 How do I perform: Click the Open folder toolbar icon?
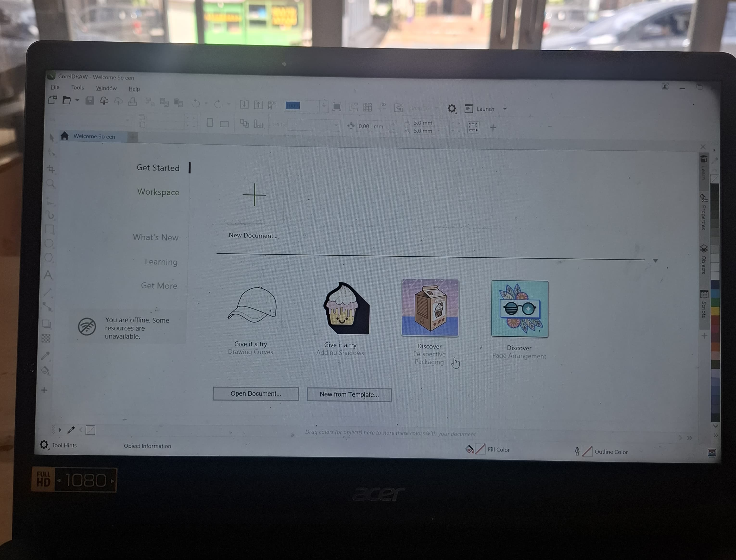click(67, 100)
